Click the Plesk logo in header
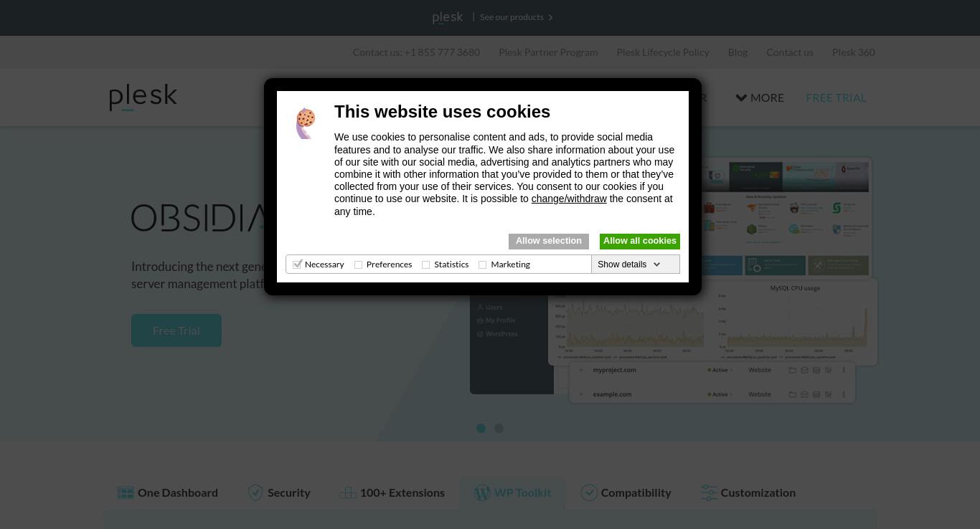Screen dimensions: 980x529 (143, 97)
